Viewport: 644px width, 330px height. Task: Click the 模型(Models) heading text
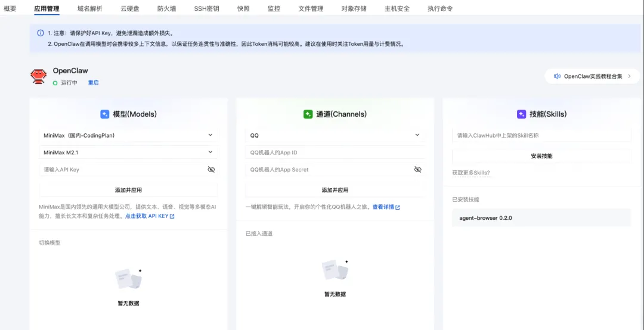[x=135, y=114]
